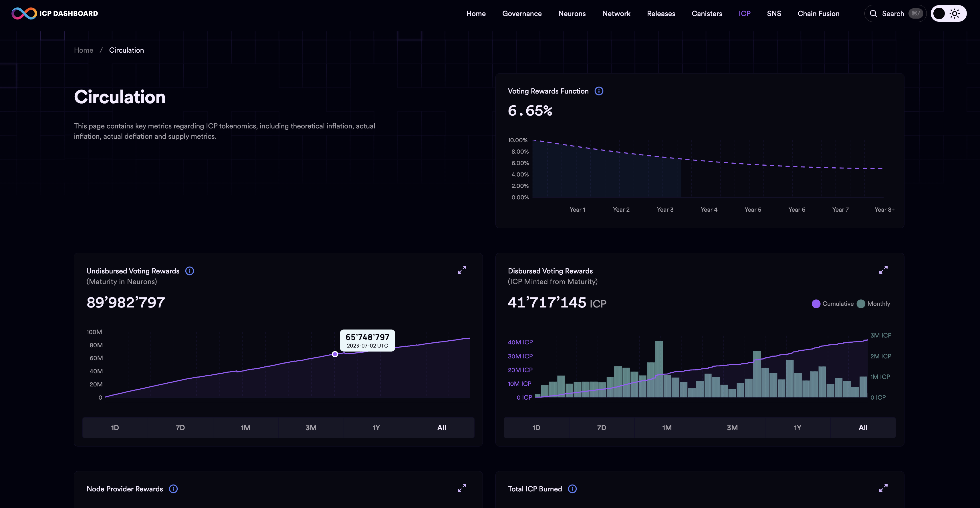Open the Governance nav menu
980x508 pixels.
[x=522, y=14]
